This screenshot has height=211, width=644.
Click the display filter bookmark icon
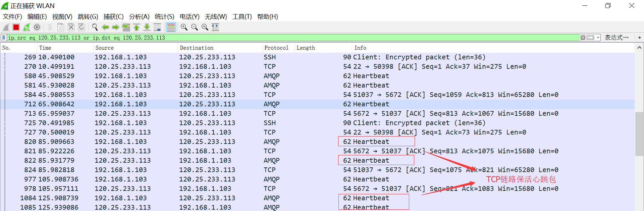[4, 38]
